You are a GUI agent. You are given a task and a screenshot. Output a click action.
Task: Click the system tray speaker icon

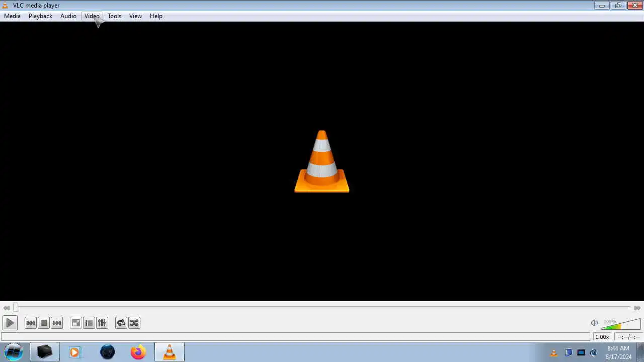click(x=593, y=352)
